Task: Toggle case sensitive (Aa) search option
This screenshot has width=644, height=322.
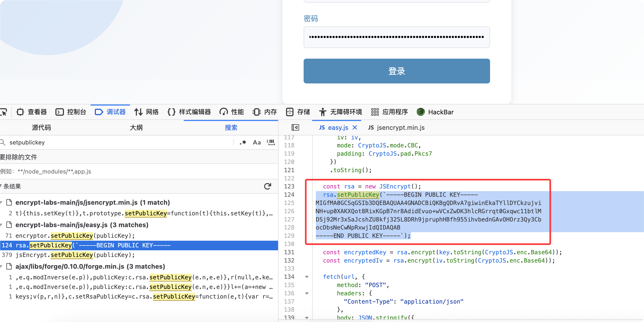Action: (257, 142)
